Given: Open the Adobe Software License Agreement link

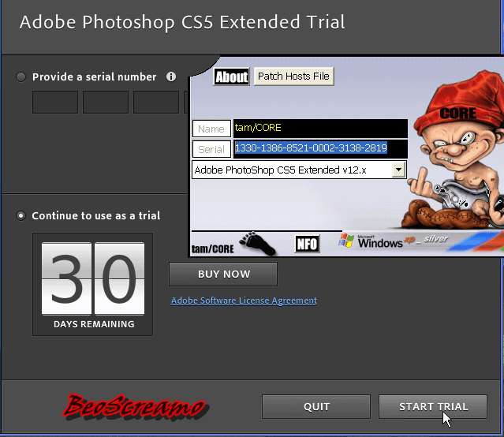Looking at the screenshot, I should pyautogui.click(x=244, y=301).
